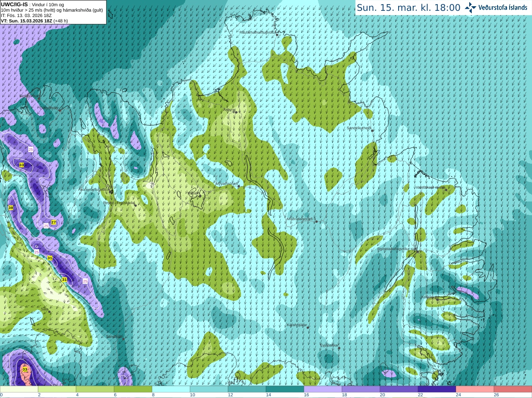Click the Sun. 15. mar. kl. 18:00 timestamp
Image resolution: width=532 pixels, height=398 pixels.
pos(409,7)
